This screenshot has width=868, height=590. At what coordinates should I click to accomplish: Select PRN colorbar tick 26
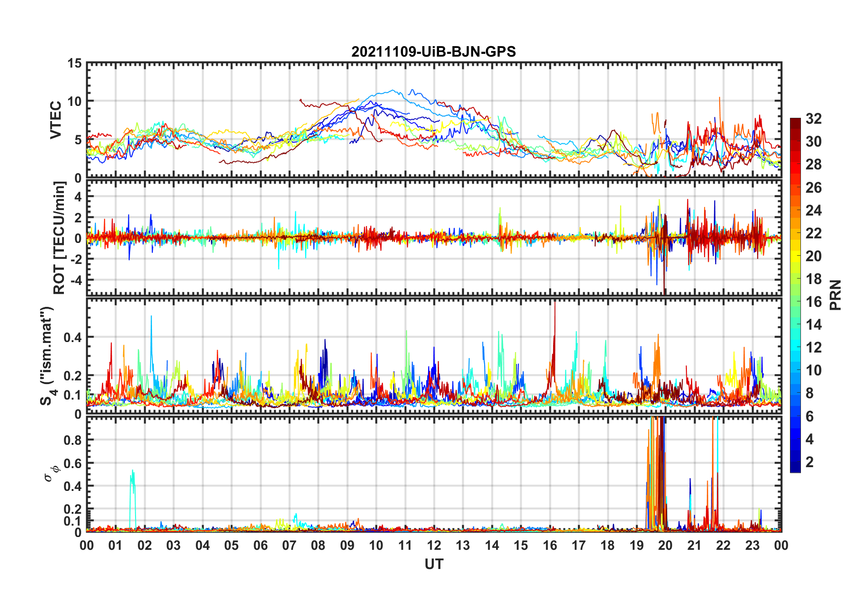[x=814, y=187]
